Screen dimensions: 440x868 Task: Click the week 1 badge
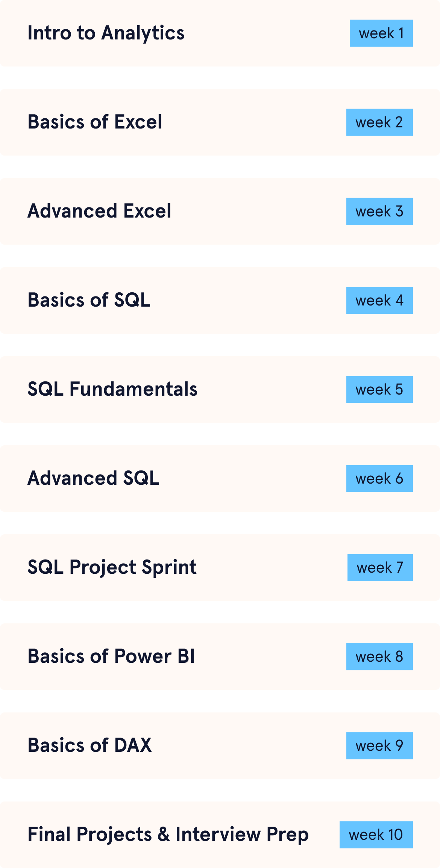[x=381, y=33]
